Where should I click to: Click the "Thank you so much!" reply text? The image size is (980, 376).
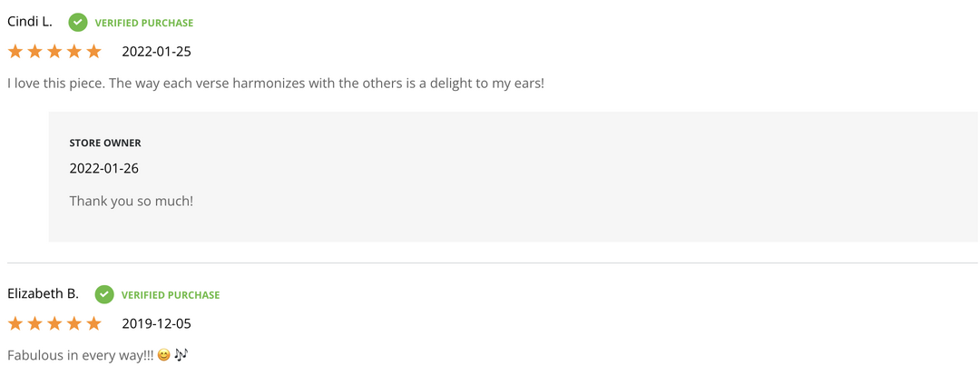(132, 201)
